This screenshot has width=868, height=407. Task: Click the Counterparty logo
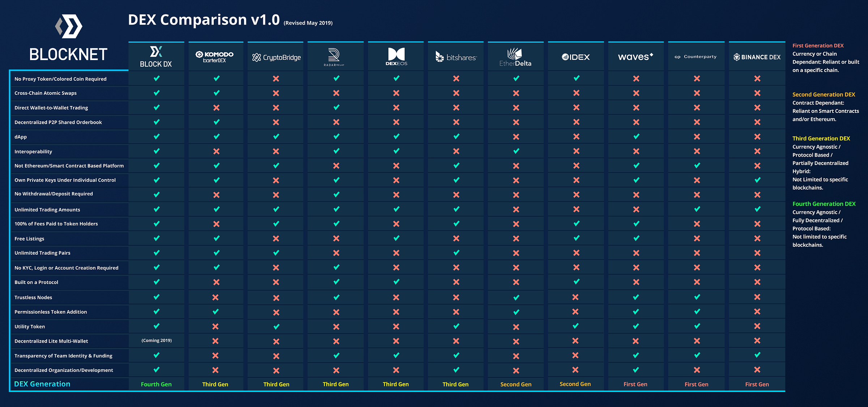tap(695, 57)
